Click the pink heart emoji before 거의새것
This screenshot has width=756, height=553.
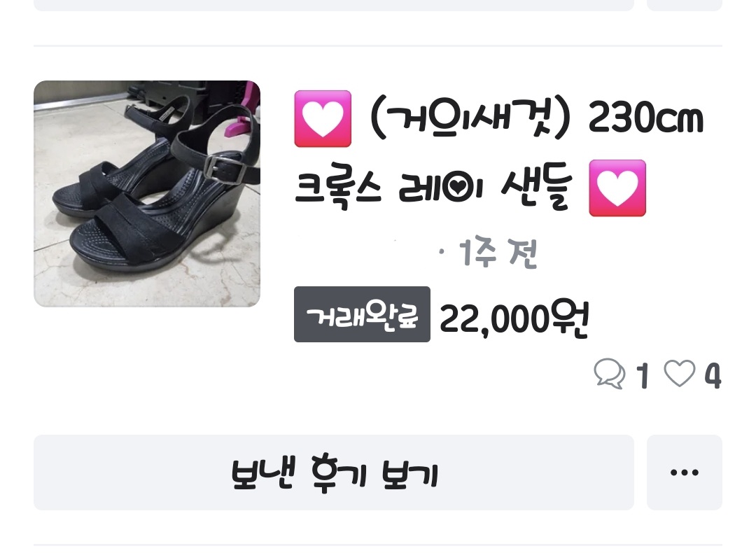[x=323, y=118]
